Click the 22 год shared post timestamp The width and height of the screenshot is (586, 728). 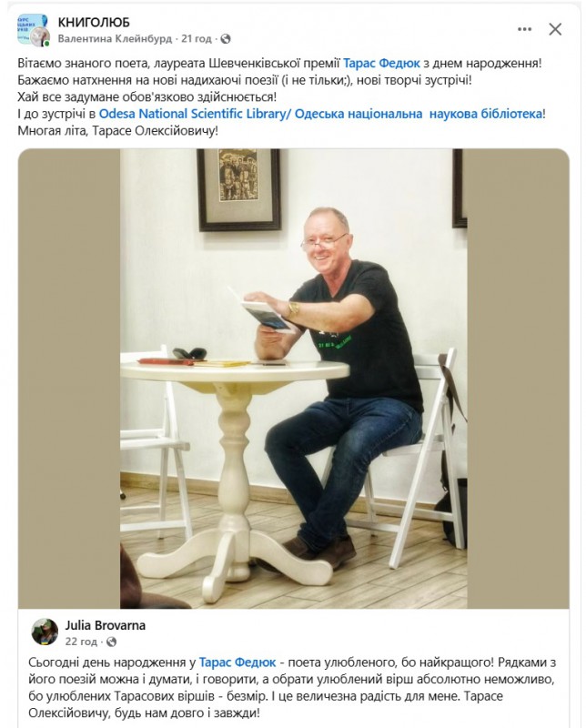81,642
